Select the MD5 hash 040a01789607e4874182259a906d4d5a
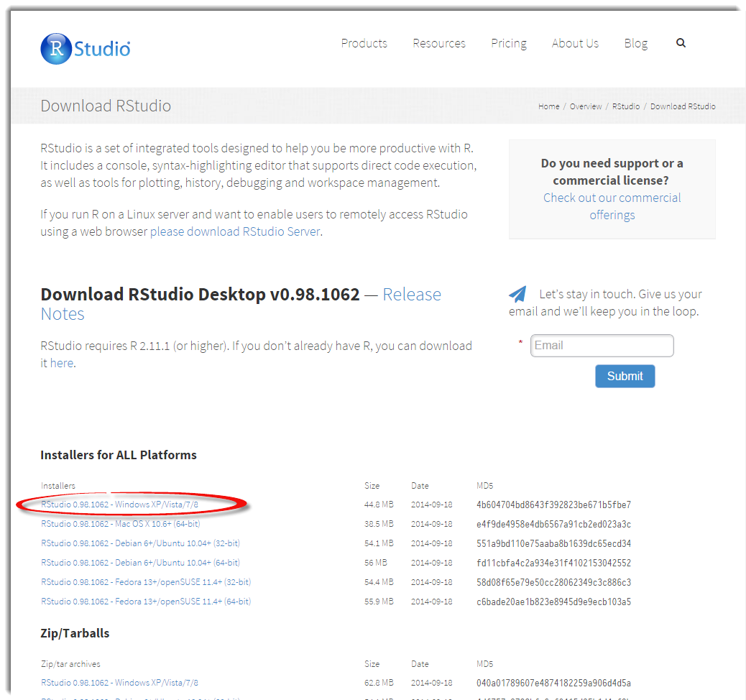Viewport: 746px width, 700px height. click(x=554, y=683)
